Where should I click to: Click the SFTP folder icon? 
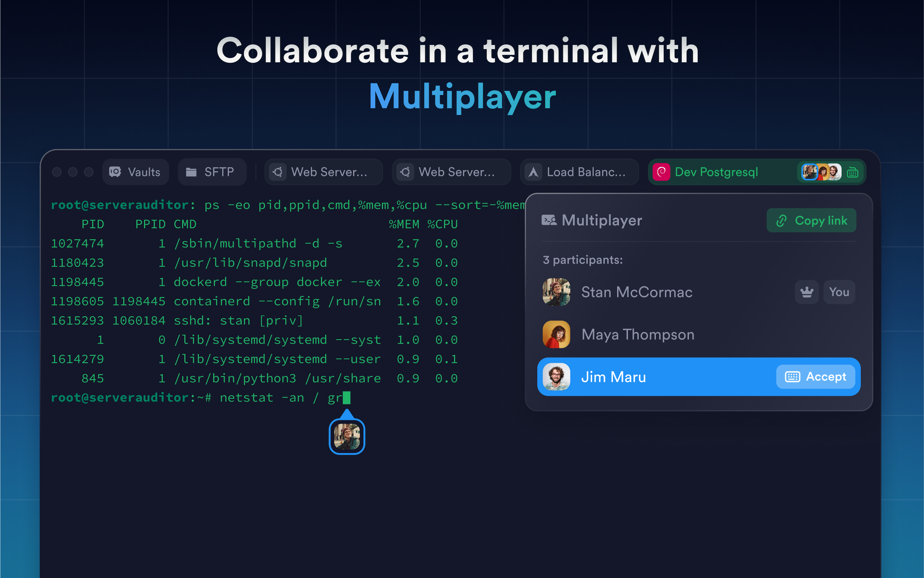(191, 172)
